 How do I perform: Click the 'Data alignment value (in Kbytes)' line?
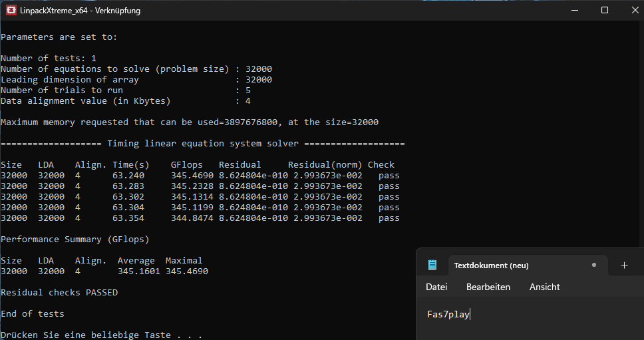tap(126, 101)
